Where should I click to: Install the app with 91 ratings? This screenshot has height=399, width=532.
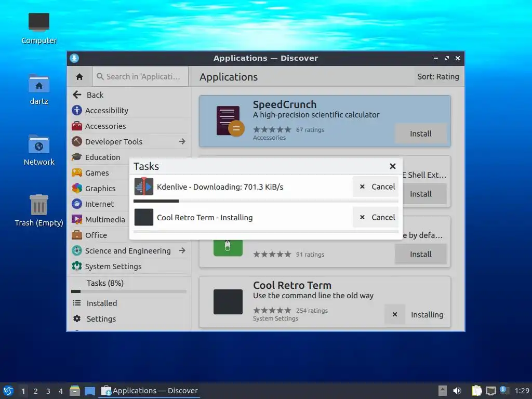click(x=421, y=254)
